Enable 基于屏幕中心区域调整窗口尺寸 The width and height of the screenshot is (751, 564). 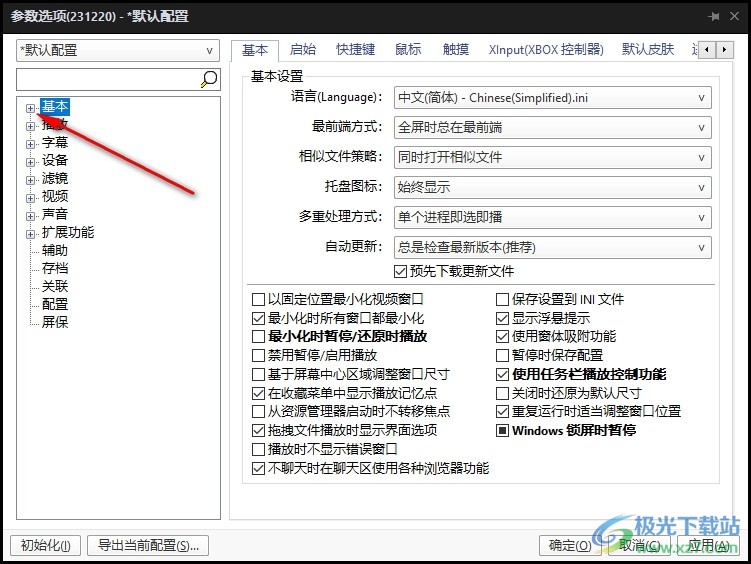tap(258, 374)
